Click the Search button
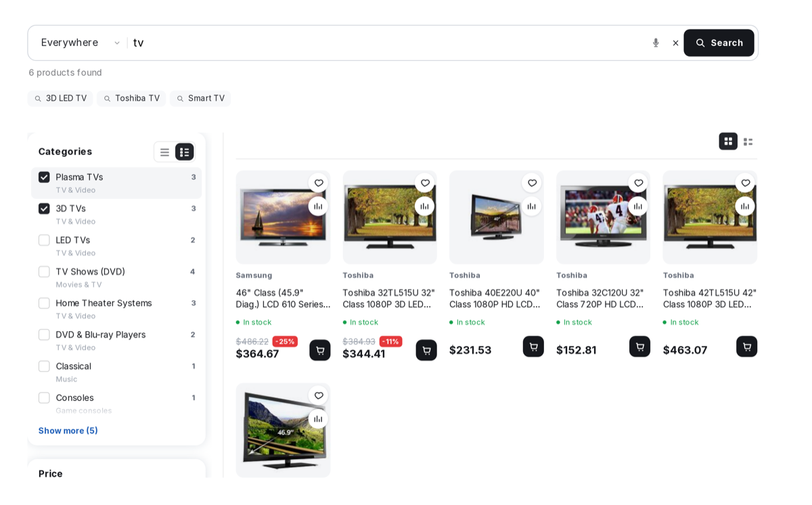Screen dimensions: 812x505 pos(719,43)
